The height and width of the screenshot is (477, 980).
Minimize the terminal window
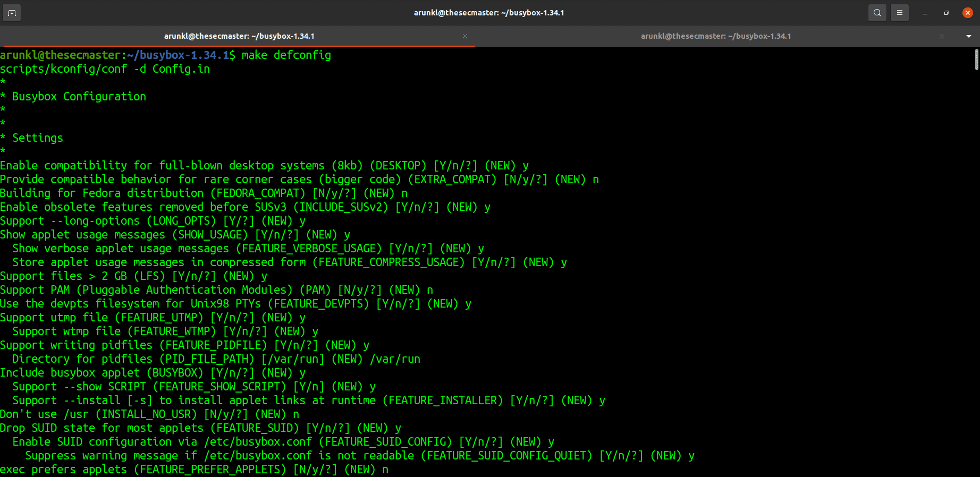point(925,13)
